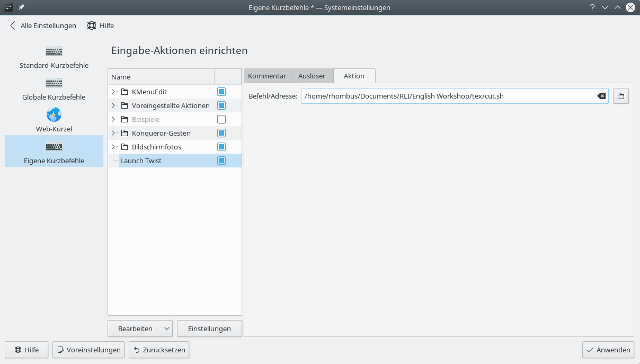Click the Name column header
This screenshot has height=364, width=640.
pos(161,77)
